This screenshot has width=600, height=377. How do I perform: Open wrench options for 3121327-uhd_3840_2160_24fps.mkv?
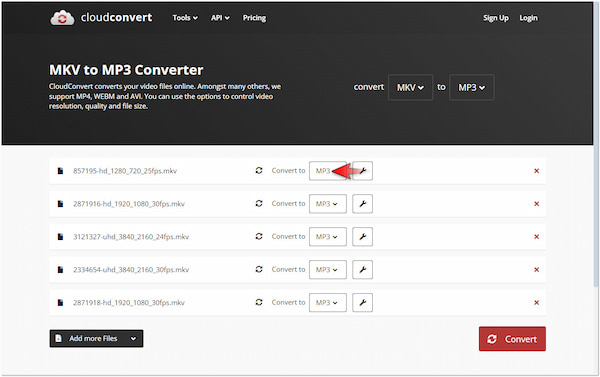tap(362, 237)
